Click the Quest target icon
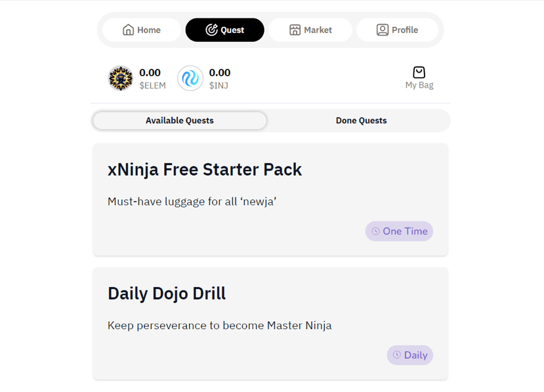 211,30
